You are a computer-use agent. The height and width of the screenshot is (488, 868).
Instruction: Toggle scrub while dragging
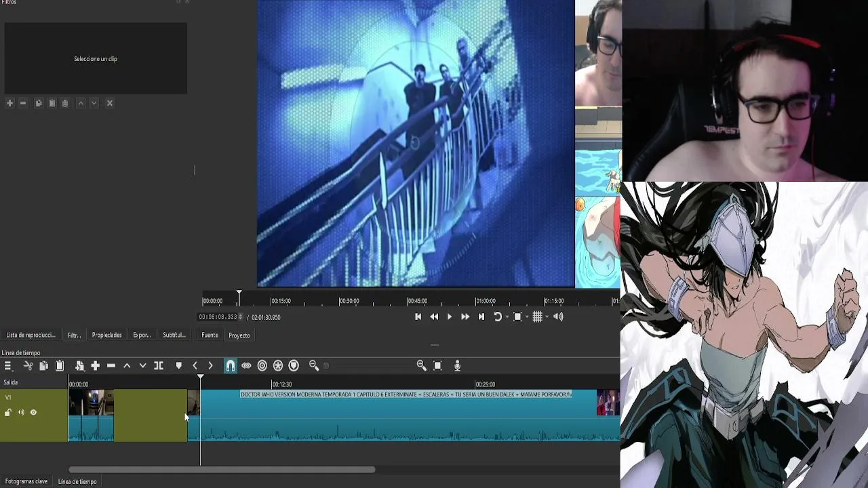246,366
